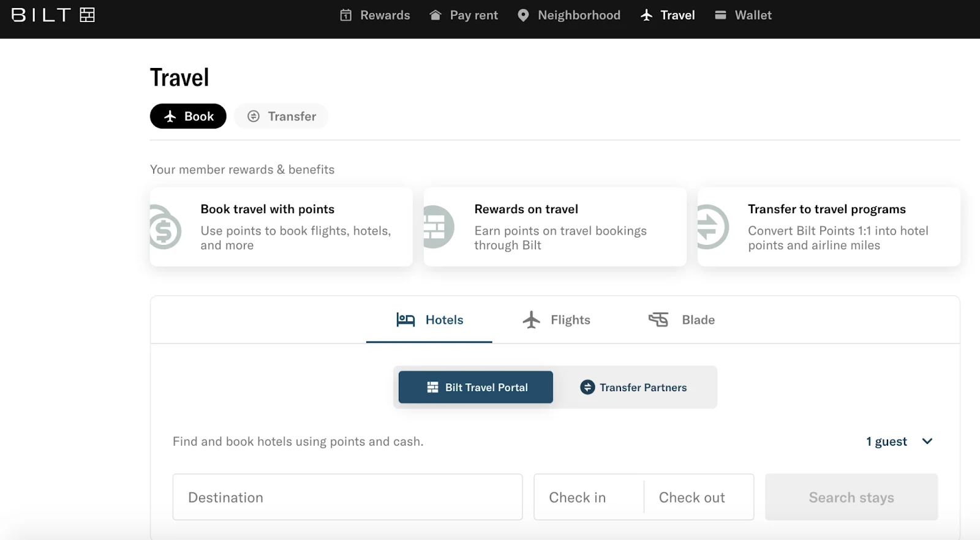Click the Travel page heading
Screen dimensions: 980x540
coord(179,78)
